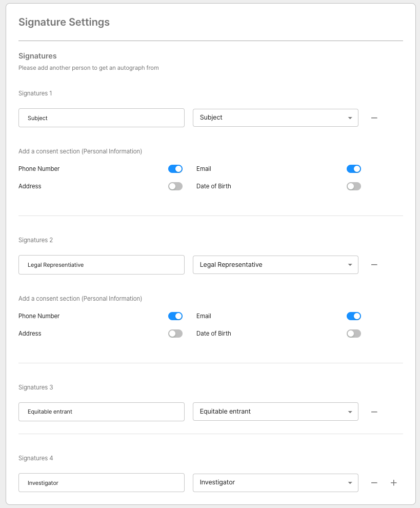Click the Subject name text field
The width and height of the screenshot is (420, 508).
(x=102, y=118)
